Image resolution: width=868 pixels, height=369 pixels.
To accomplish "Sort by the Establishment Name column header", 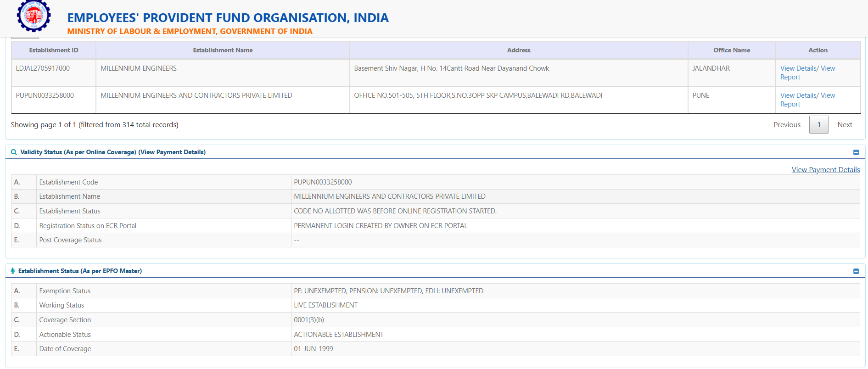I will pyautogui.click(x=223, y=50).
